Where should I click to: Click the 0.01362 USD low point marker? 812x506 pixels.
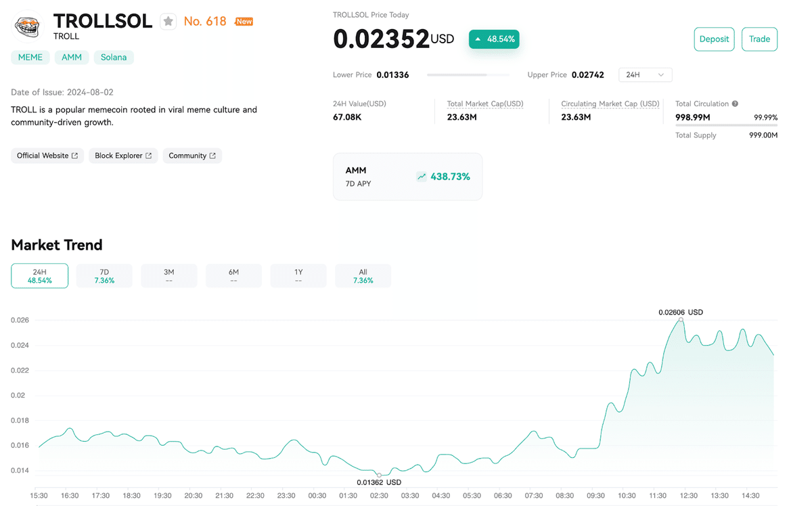[x=379, y=475]
